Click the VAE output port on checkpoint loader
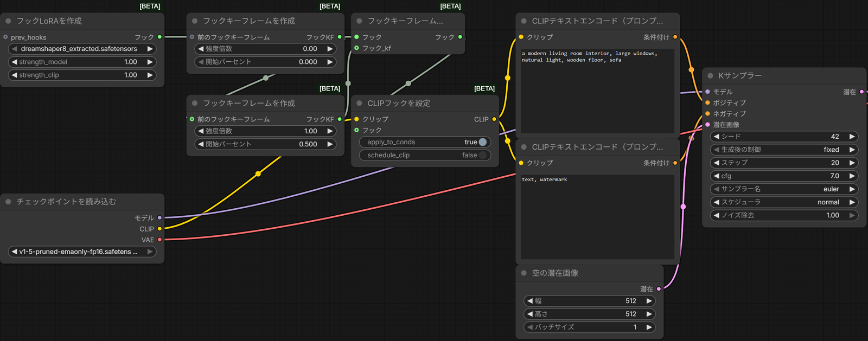This screenshot has width=868, height=341. [x=159, y=240]
